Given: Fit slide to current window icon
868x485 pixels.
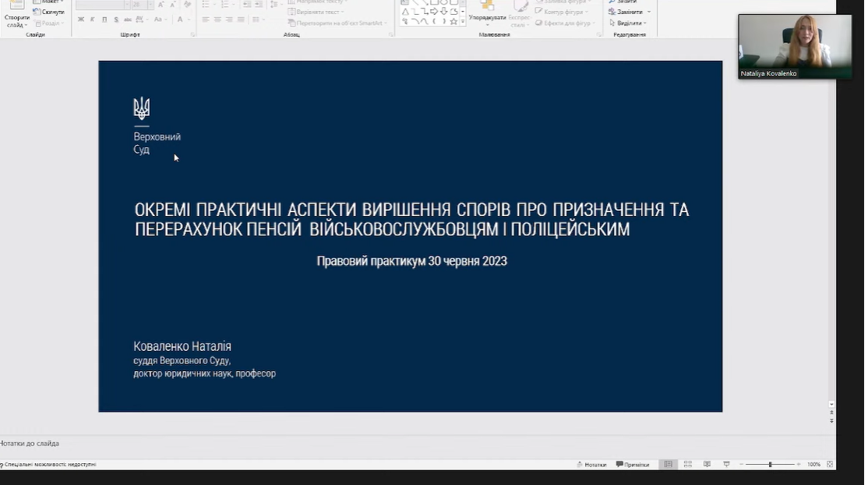Looking at the screenshot, I should (x=829, y=464).
